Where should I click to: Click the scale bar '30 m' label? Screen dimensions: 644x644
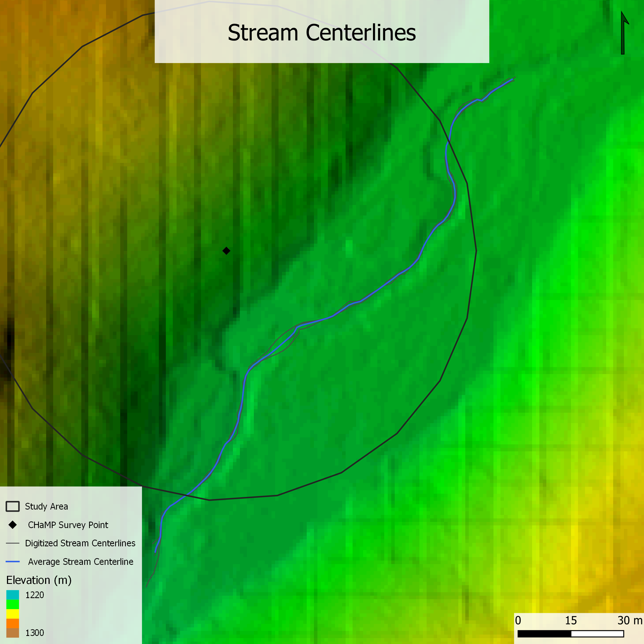(630, 621)
